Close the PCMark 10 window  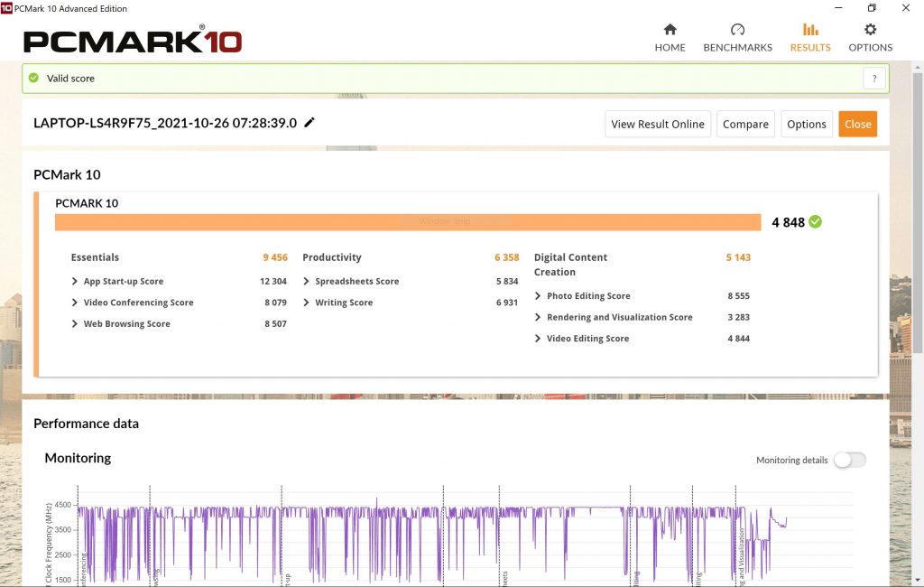(x=906, y=7)
